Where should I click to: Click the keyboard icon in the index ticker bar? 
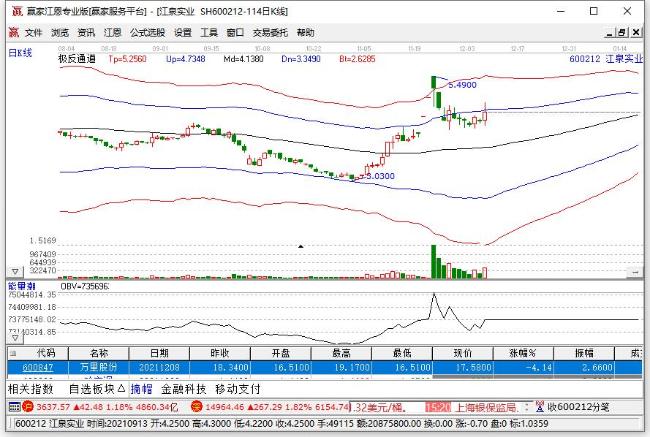pos(14,407)
